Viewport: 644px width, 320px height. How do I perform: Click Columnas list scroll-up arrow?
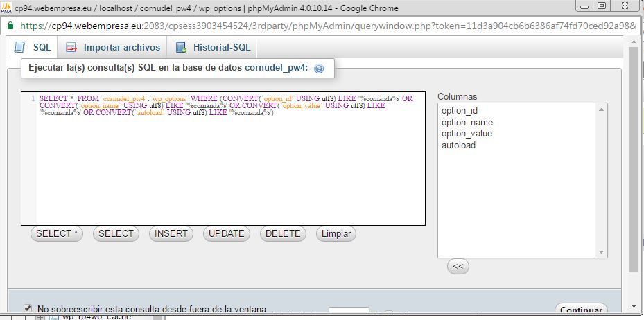pos(601,109)
